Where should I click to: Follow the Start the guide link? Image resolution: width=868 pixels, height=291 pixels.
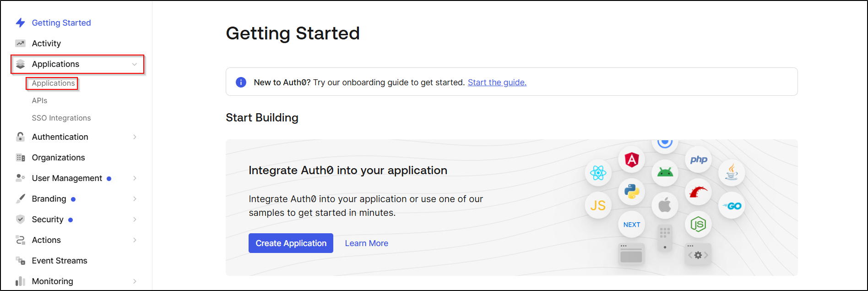click(x=497, y=82)
